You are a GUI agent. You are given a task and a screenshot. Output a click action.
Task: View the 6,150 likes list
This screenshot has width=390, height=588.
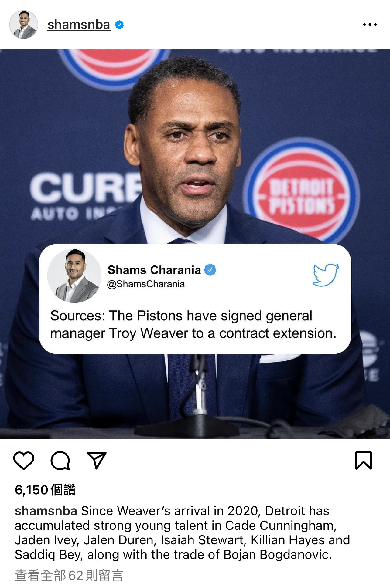tap(45, 490)
